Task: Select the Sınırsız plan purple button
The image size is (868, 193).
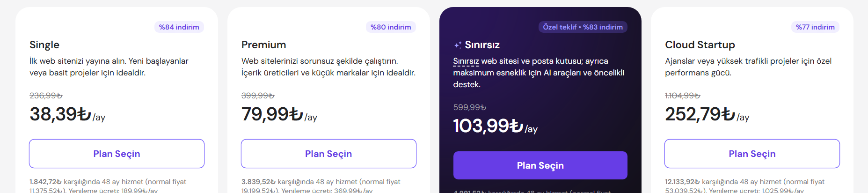Action: [x=540, y=165]
